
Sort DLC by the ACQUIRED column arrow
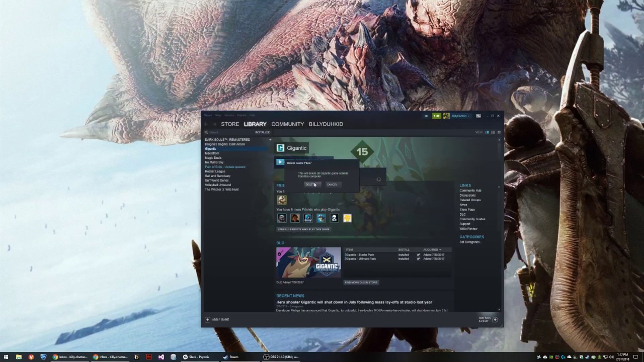pyautogui.click(x=440, y=250)
